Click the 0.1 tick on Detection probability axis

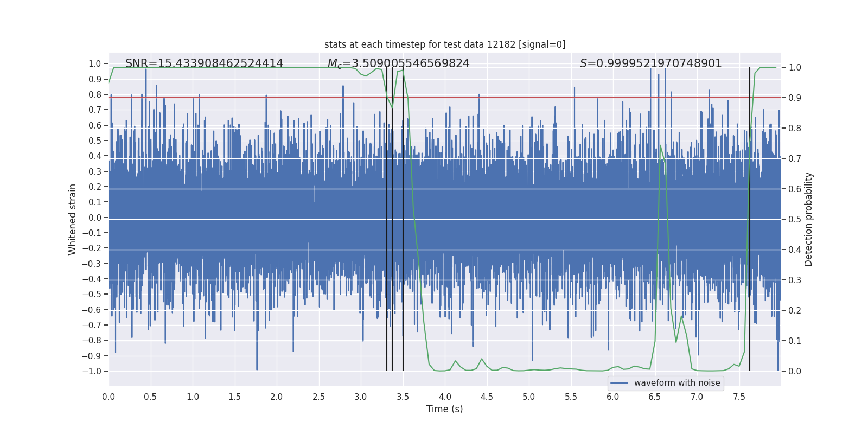pyautogui.click(x=795, y=341)
